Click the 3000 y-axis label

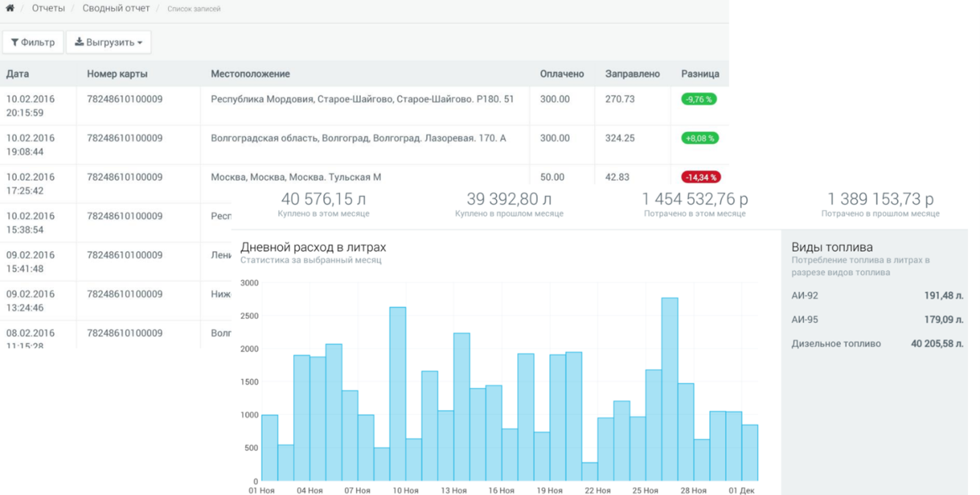click(x=249, y=283)
